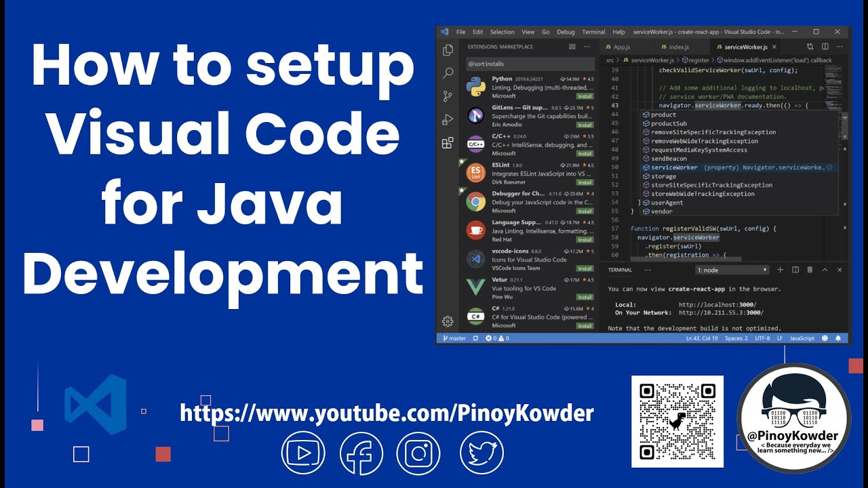Open the Debug menu
This screenshot has height=488, width=868.
566,32
